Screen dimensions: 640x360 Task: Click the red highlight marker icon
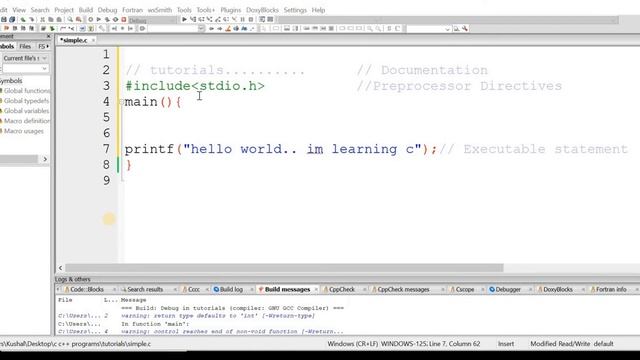click(228, 29)
